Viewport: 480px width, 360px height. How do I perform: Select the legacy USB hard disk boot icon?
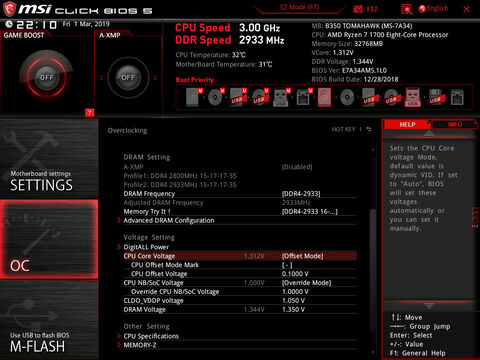point(369,97)
